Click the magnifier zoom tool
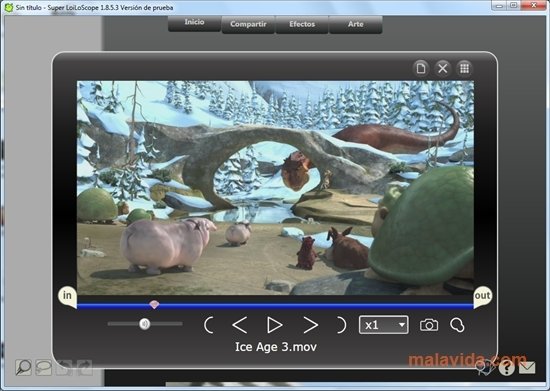550x391 pixels. click(24, 368)
